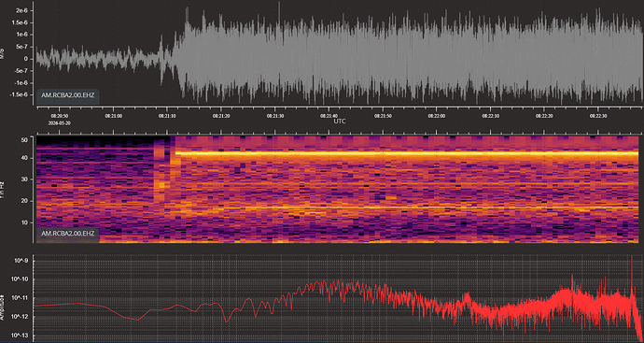This screenshot has height=343, width=644.
Task: Click the 08:22:20 time axis label
Action: click(544, 117)
